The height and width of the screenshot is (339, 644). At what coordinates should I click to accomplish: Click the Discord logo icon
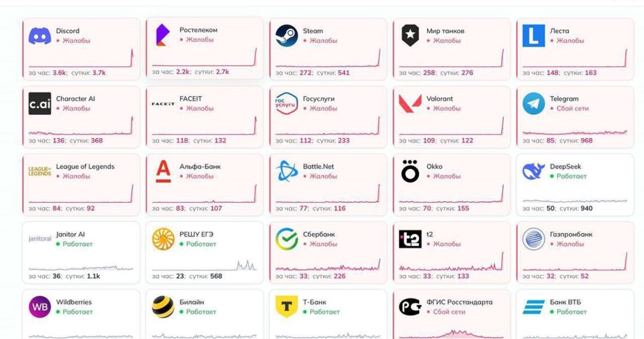click(40, 36)
